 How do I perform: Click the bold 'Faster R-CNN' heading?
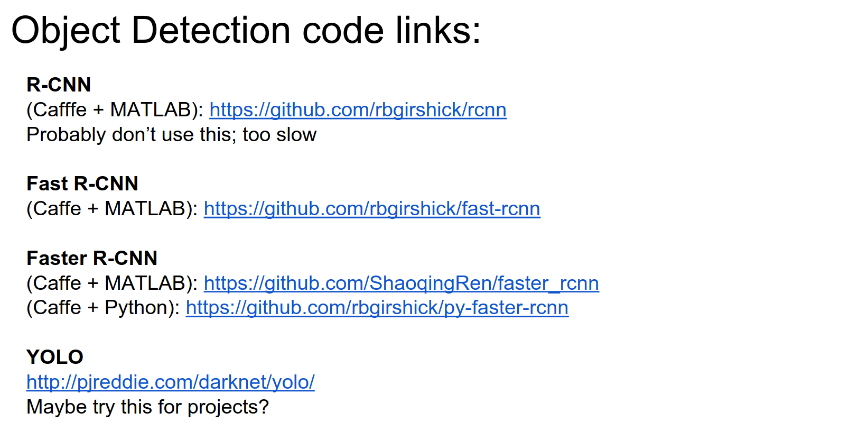tap(92, 258)
